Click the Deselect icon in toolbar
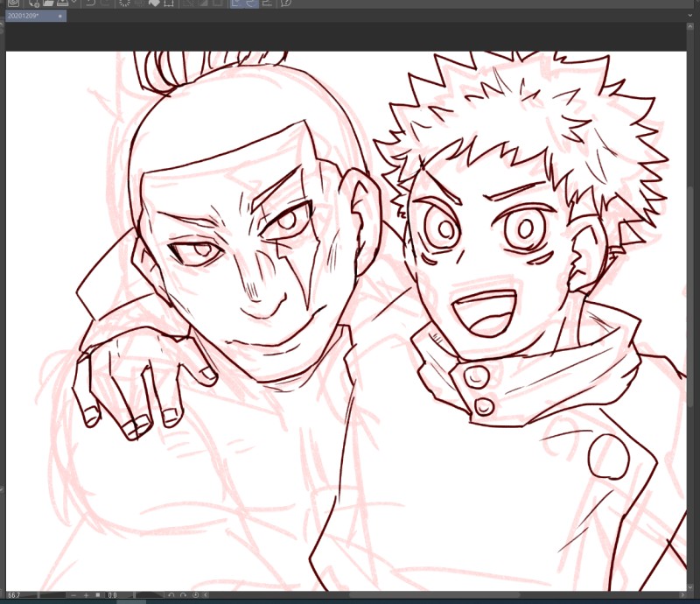700x604 pixels. click(189, 3)
